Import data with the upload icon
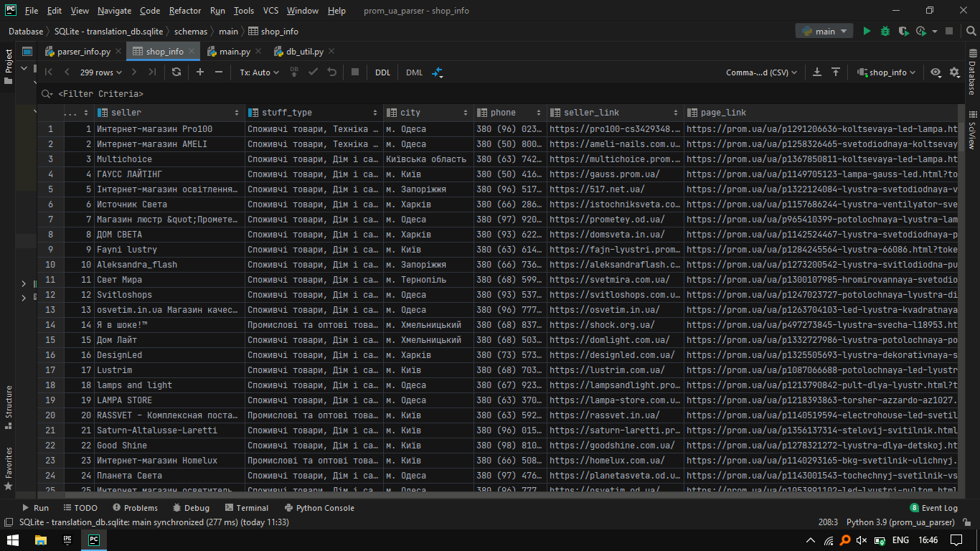The height and width of the screenshot is (551, 980). point(836,72)
